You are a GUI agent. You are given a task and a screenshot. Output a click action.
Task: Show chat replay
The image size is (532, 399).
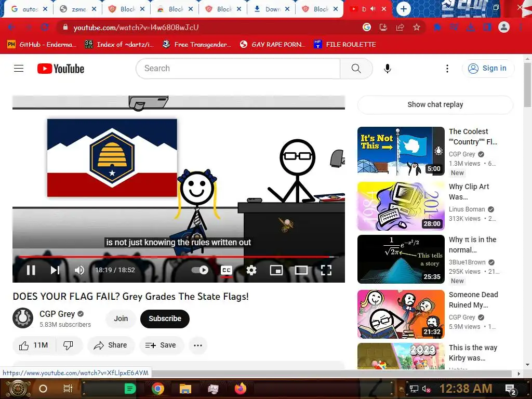tap(435, 104)
